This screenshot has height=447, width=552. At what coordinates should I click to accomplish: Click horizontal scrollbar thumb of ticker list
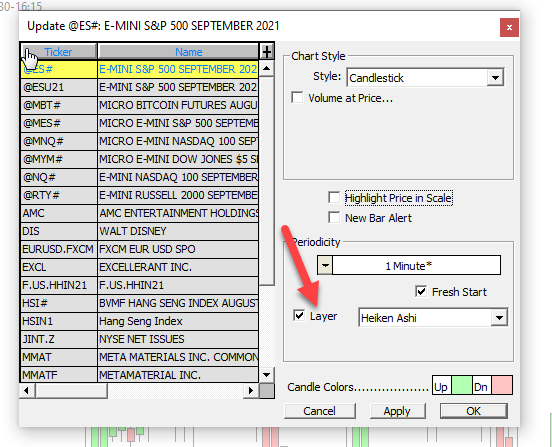click(71, 390)
